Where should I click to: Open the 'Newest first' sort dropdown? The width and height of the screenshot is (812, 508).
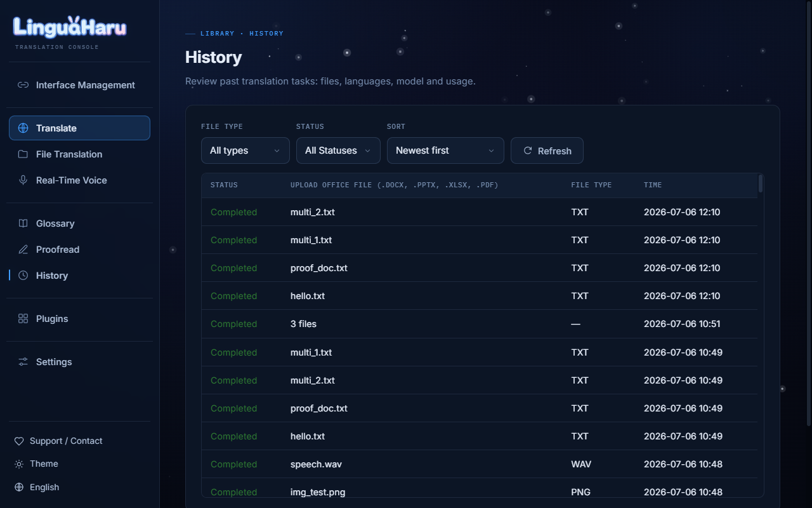click(445, 150)
